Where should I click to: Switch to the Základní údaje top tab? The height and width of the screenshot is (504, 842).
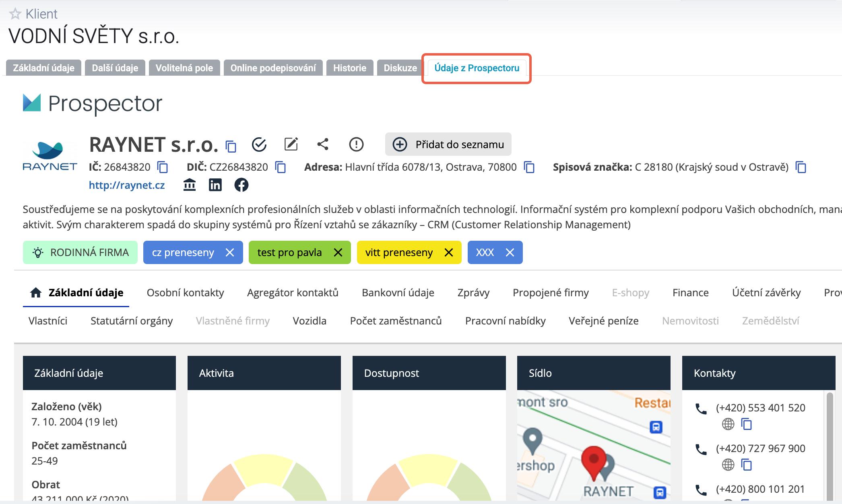point(43,68)
